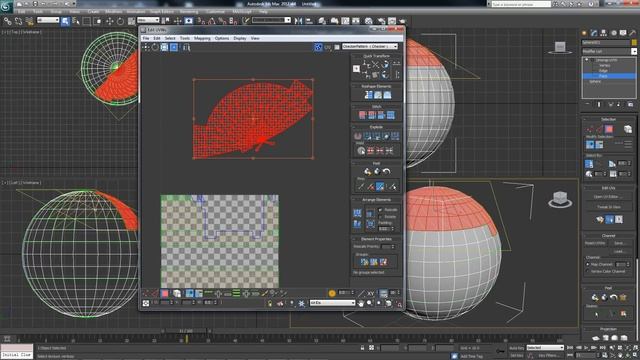Toggle Lock Selection icon in UV editor bottom bar
The height and width of the screenshot is (360, 640).
(270, 303)
